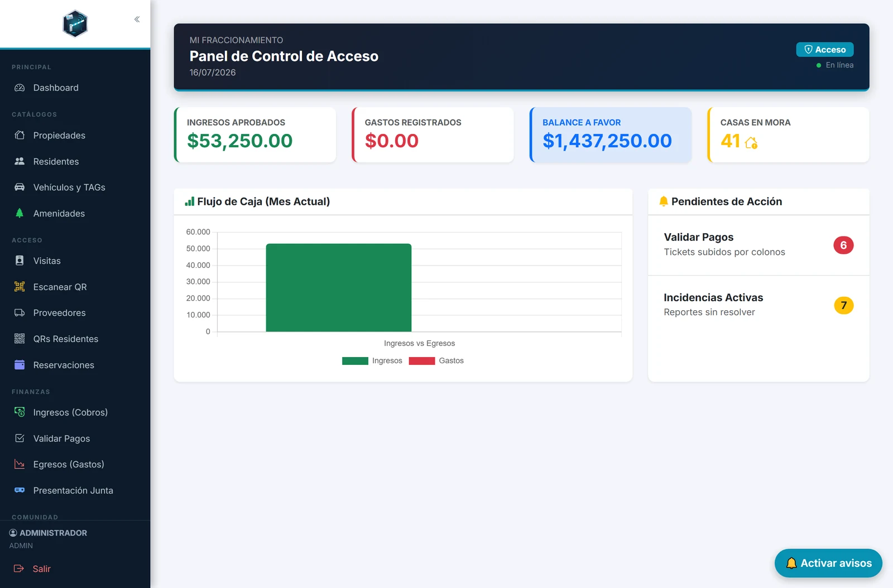Open Incidencias Activas pending row
This screenshot has width=893, height=588.
(758, 305)
